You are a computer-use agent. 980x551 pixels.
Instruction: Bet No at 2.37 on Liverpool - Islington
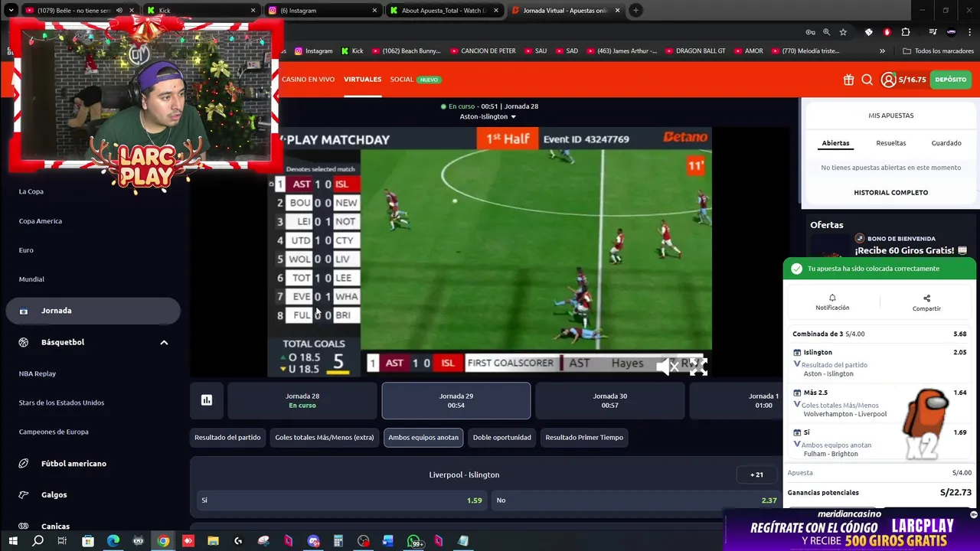pyautogui.click(x=636, y=500)
